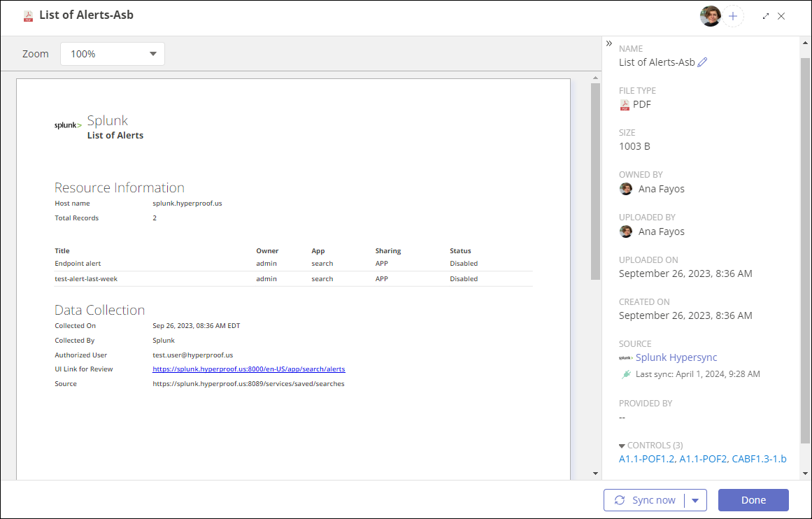Click the scroll-down arrow of the details panel

coord(805,474)
